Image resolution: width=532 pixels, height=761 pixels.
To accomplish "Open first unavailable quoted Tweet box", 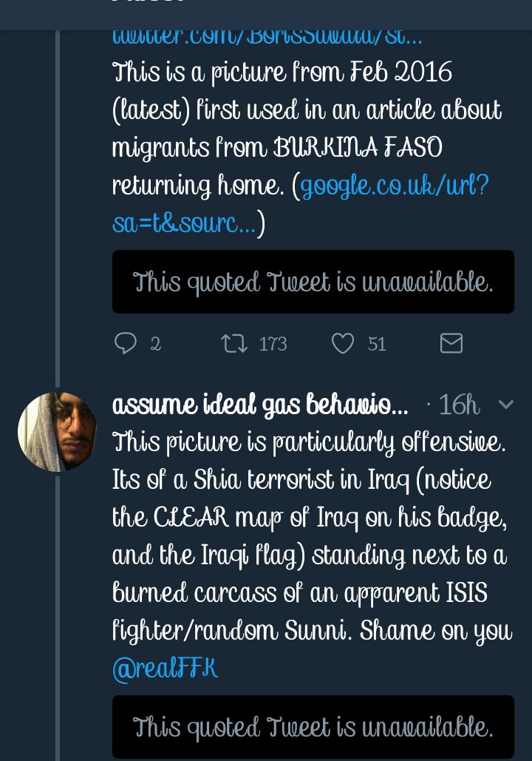I will 313,282.
